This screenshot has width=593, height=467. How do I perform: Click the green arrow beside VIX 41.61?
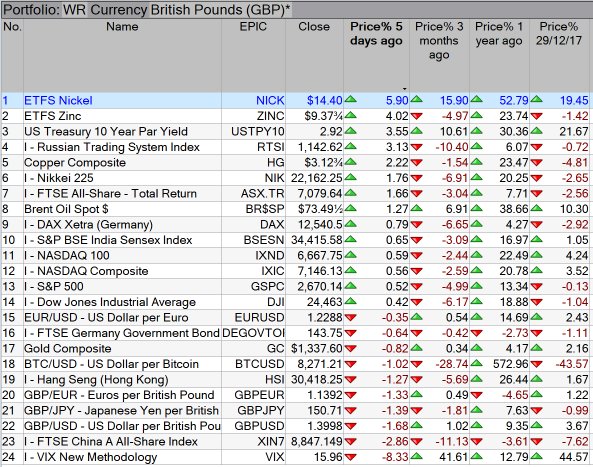[x=416, y=457]
